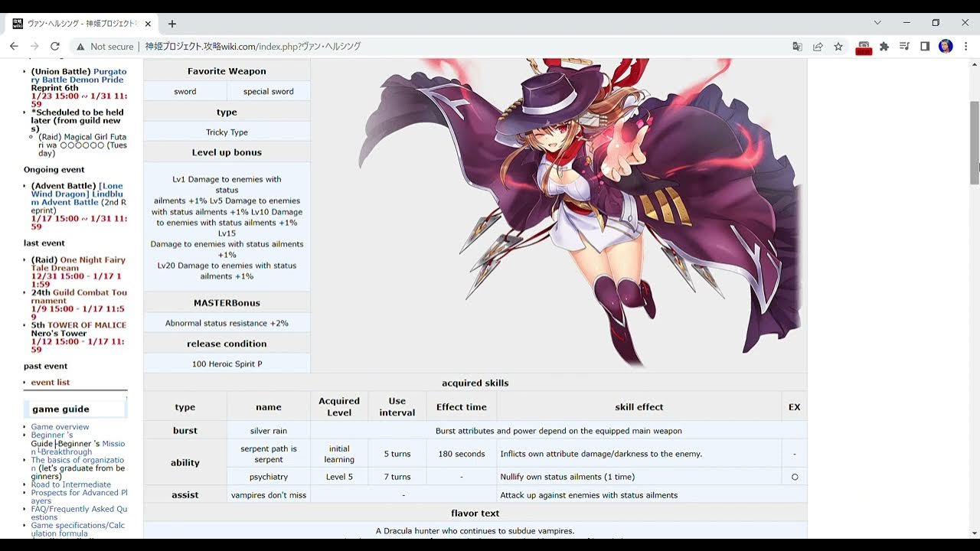Open the media control icon
This screenshot has height=551, width=980.
pos(904,47)
